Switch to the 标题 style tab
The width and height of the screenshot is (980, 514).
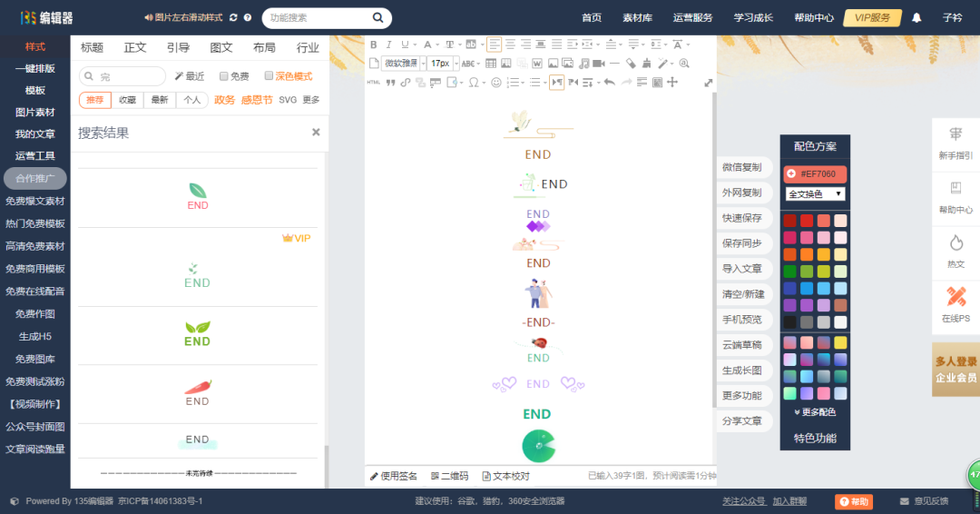click(x=92, y=47)
